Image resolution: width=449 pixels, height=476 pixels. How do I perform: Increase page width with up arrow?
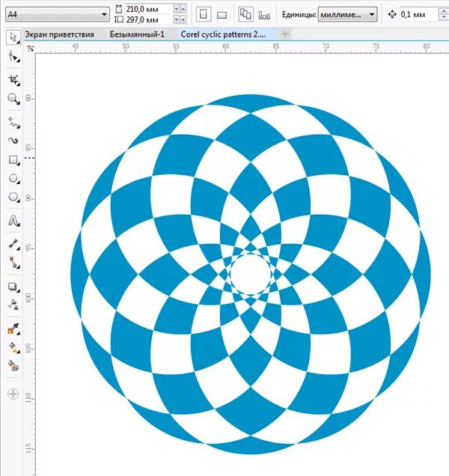[x=183, y=10]
